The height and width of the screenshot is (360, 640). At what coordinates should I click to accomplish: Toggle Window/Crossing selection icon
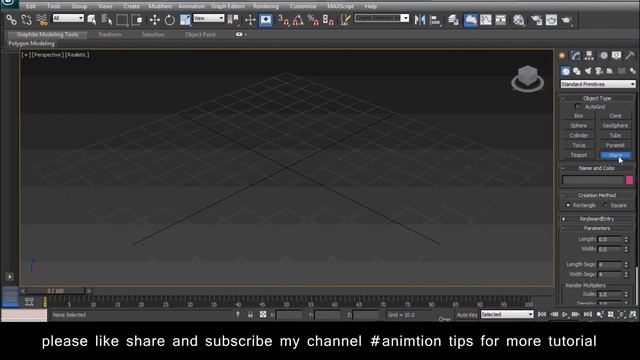137,20
